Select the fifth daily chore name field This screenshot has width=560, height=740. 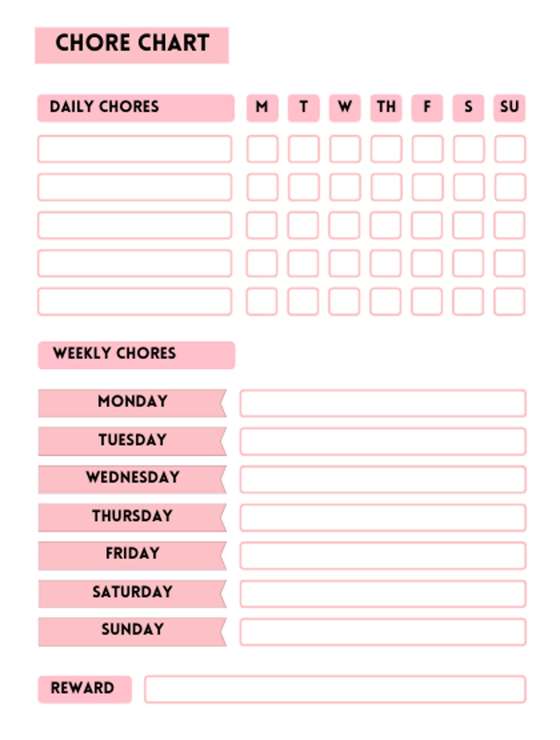pyautogui.click(x=134, y=302)
